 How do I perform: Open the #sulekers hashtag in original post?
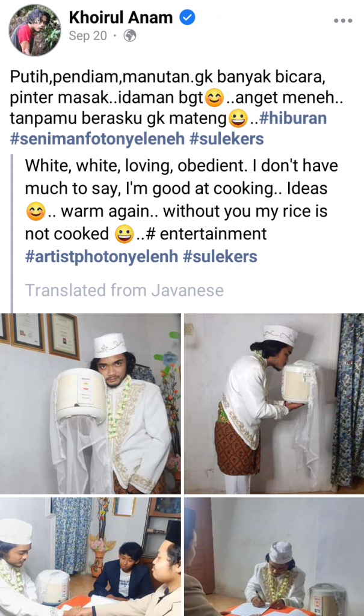click(x=226, y=139)
